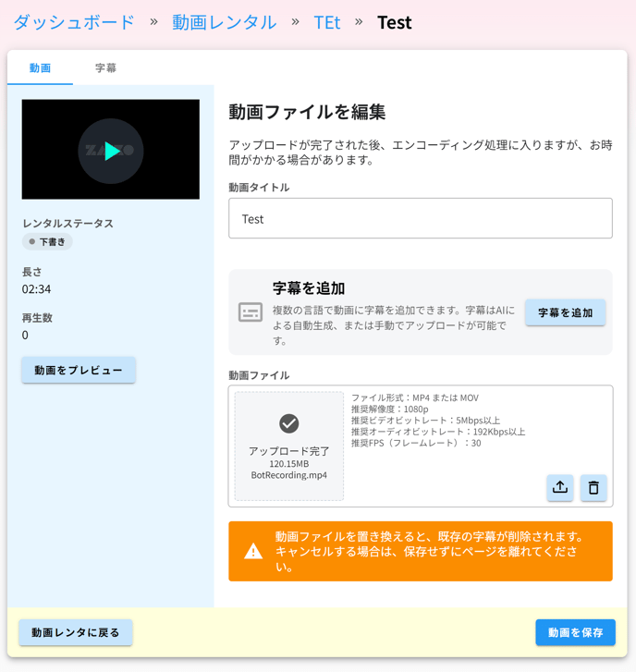
Task: Click the upload replace file icon
Action: (559, 488)
